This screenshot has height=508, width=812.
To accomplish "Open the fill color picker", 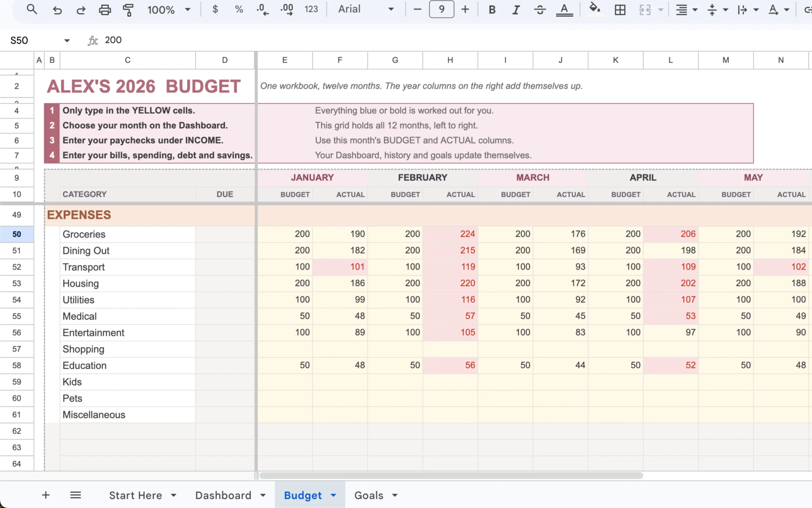I will click(x=595, y=9).
